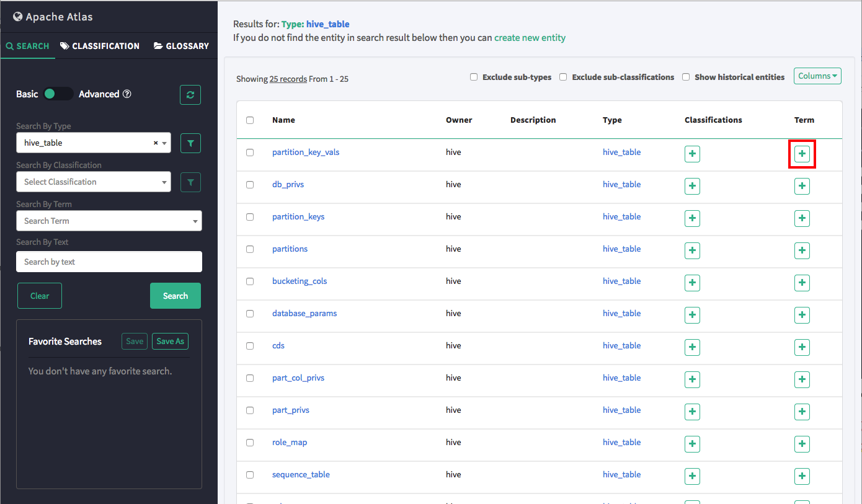This screenshot has height=504, width=862.
Task: Click the underlined '25 records' text
Action: click(288, 79)
